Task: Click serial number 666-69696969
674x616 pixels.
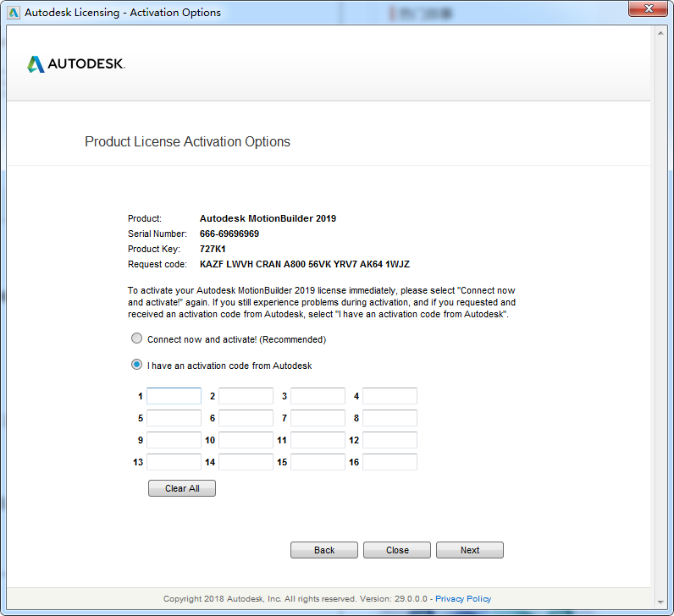Action: pyautogui.click(x=229, y=234)
